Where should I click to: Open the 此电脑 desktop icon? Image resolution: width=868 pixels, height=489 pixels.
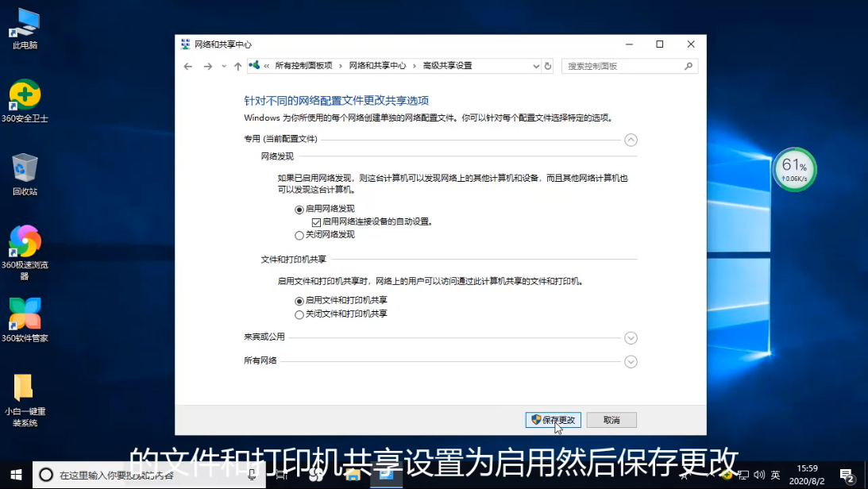pyautogui.click(x=25, y=23)
